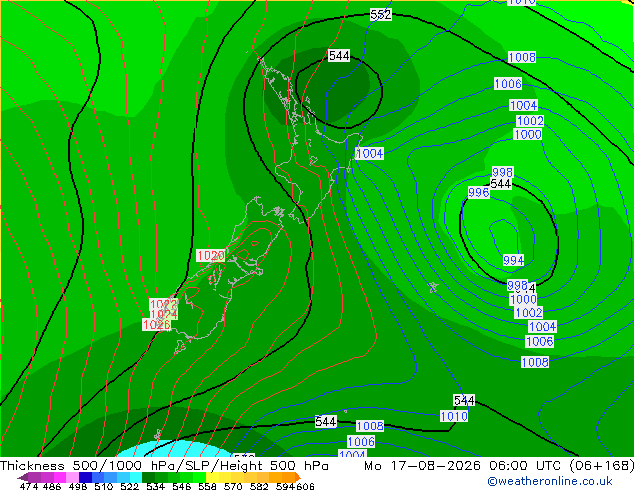Select the 1004 label off North Island's east coast
Image resolution: width=634 pixels, height=490 pixels.
pyautogui.click(x=370, y=153)
